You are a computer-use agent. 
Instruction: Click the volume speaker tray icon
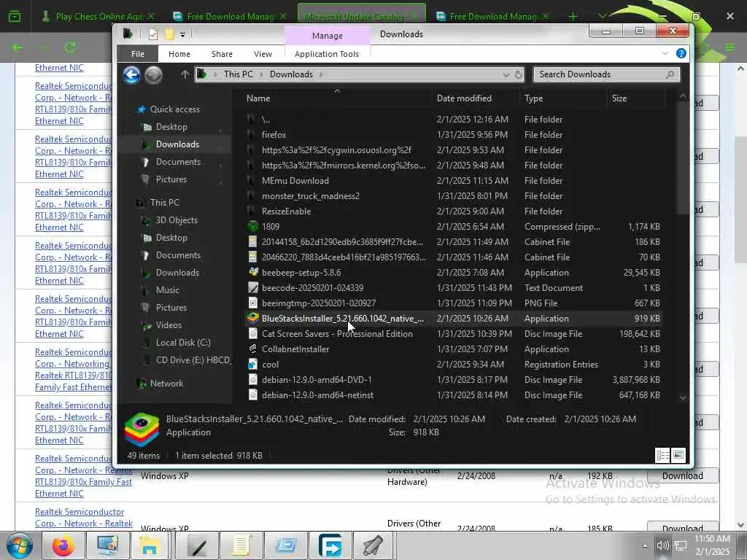662,545
